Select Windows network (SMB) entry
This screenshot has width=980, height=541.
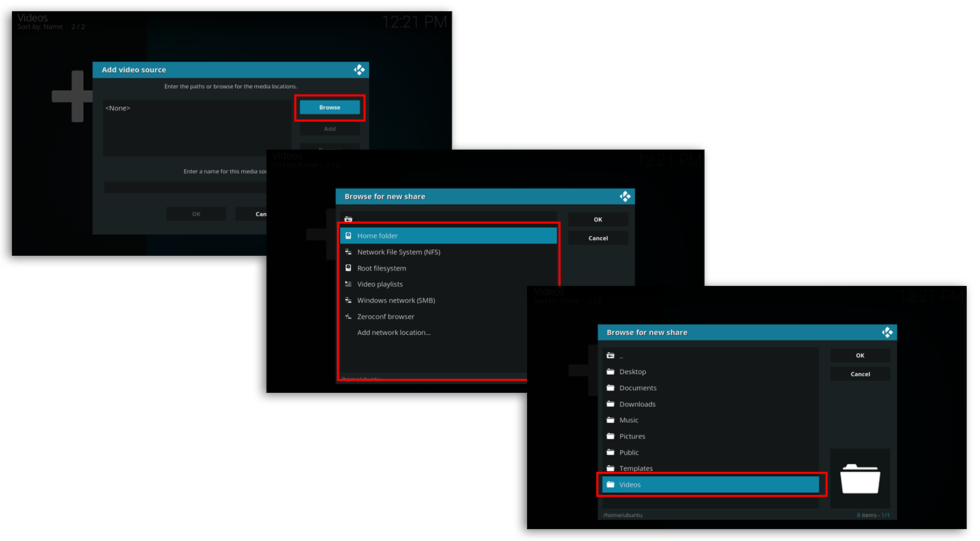(x=449, y=300)
